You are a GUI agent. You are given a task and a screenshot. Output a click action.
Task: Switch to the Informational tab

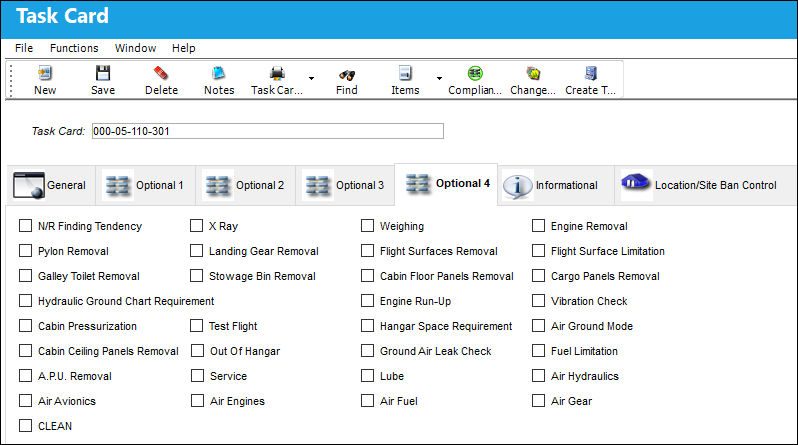pos(556,185)
